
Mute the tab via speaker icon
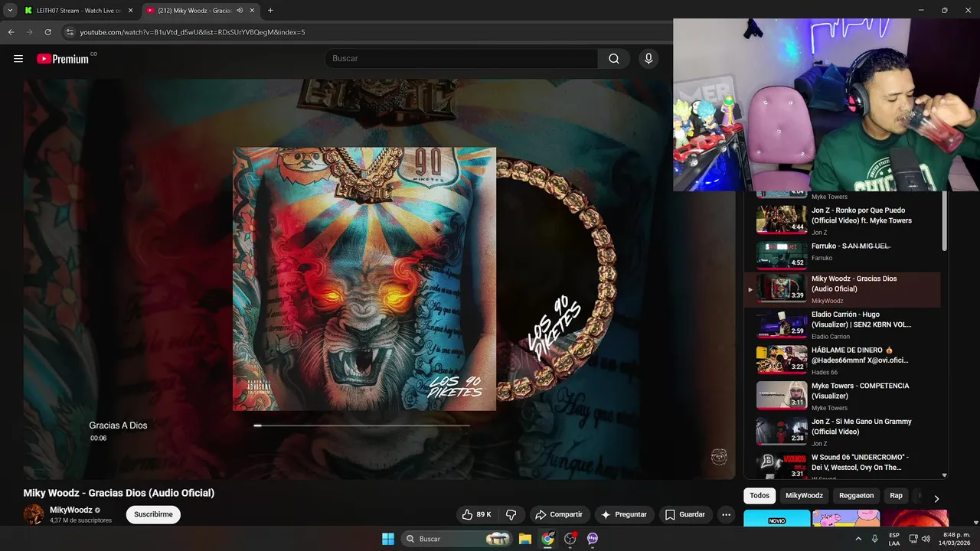240,11
